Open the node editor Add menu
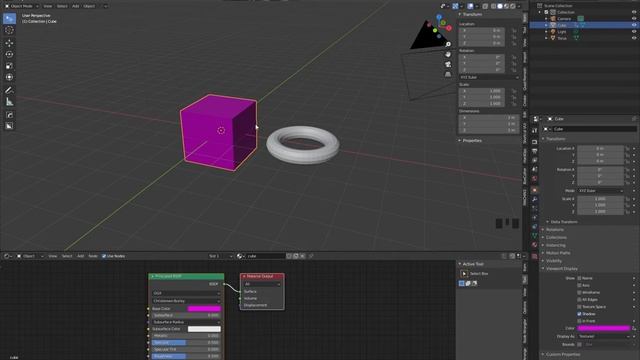Viewport: 640px width, 360px height. click(x=80, y=256)
